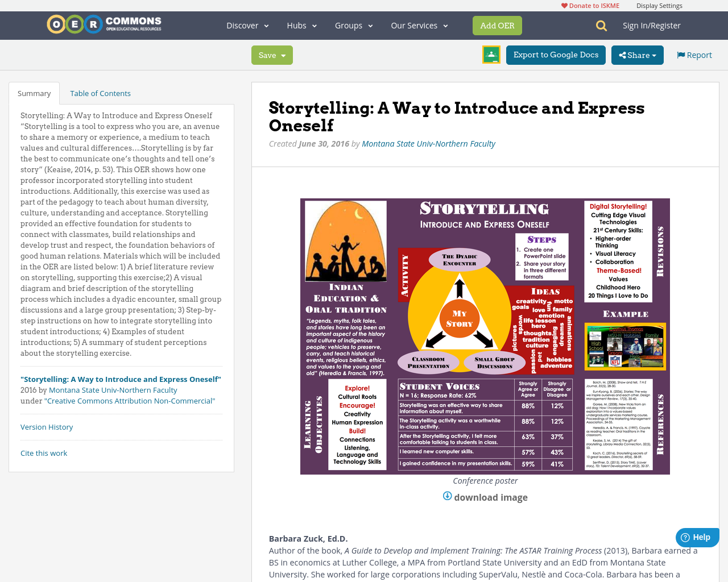This screenshot has width=728, height=582.
Task: Click Export to Google Docs
Action: pyautogui.click(x=555, y=54)
